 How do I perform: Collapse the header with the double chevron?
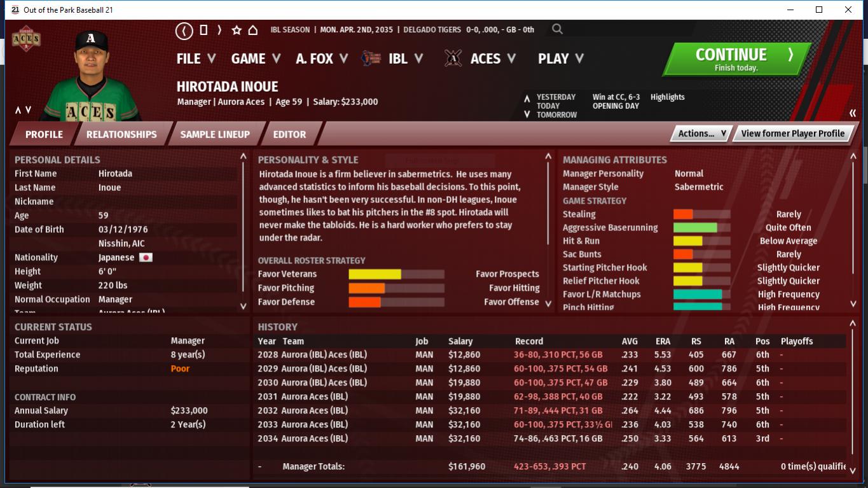tap(852, 113)
